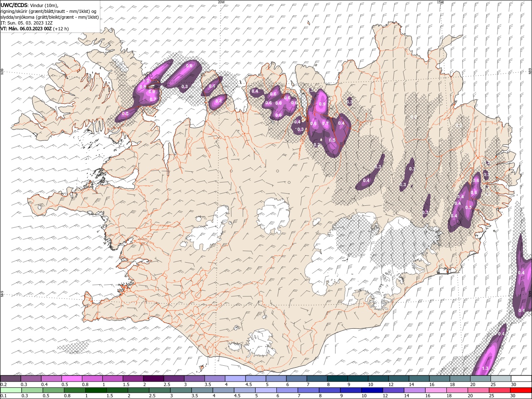Viewport: 532px width, 399px height.
Task: Select the 25 pale grey swatch in the upper legend
Action: coord(500,379)
